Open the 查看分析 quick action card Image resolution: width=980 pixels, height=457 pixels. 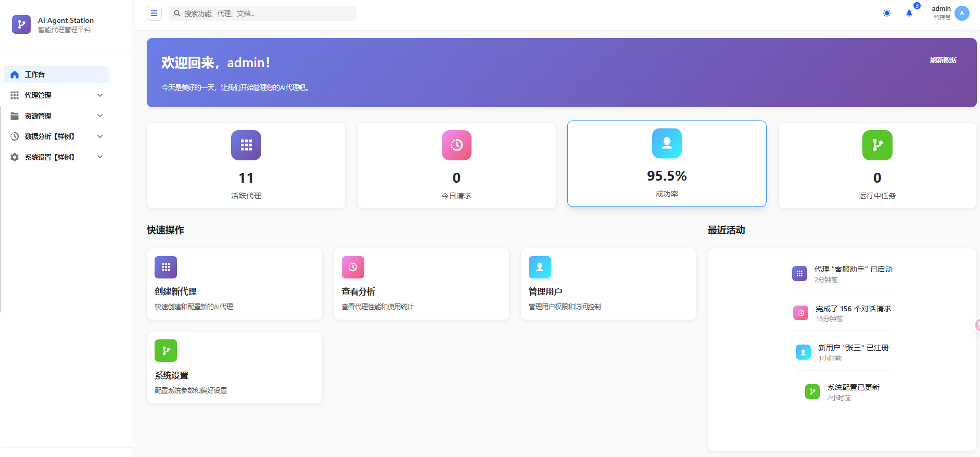[421, 284]
